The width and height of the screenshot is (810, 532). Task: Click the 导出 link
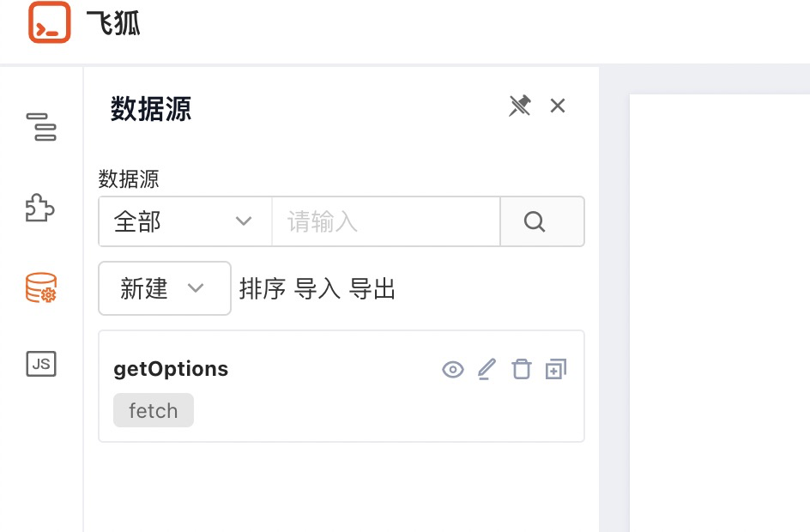coord(375,289)
